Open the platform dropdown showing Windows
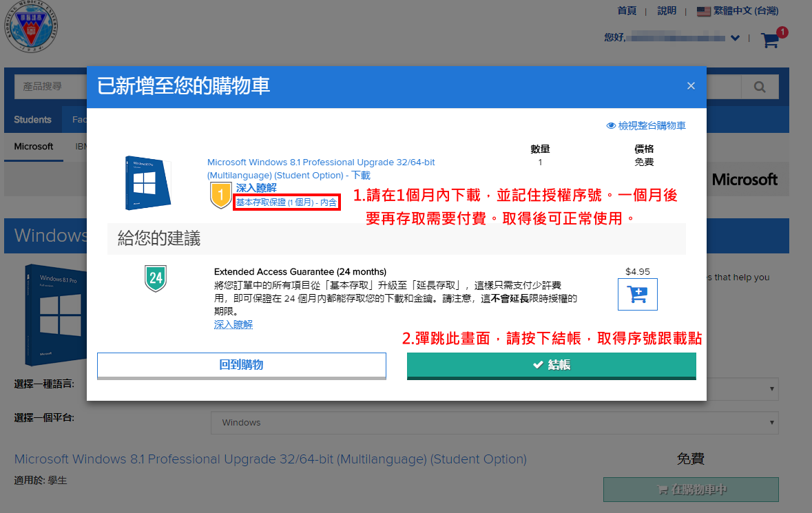The height and width of the screenshot is (513, 812). pos(495,423)
